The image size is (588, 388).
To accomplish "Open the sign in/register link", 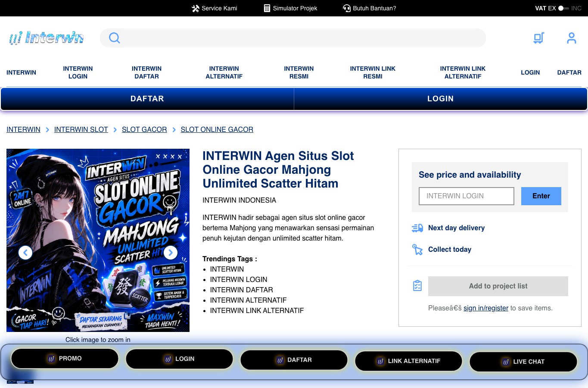I will [x=486, y=308].
